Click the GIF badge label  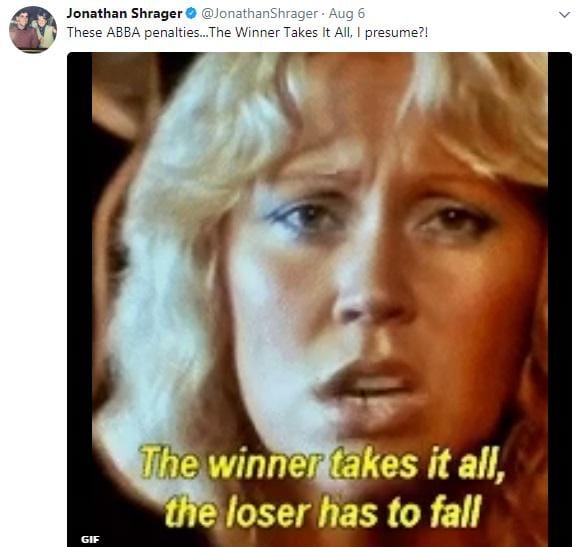point(90,539)
